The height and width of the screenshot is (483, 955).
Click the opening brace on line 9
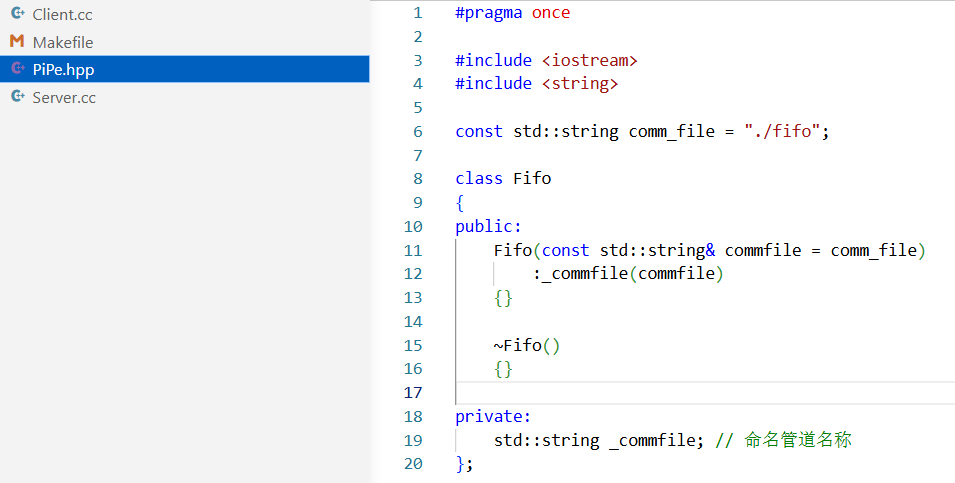click(460, 202)
